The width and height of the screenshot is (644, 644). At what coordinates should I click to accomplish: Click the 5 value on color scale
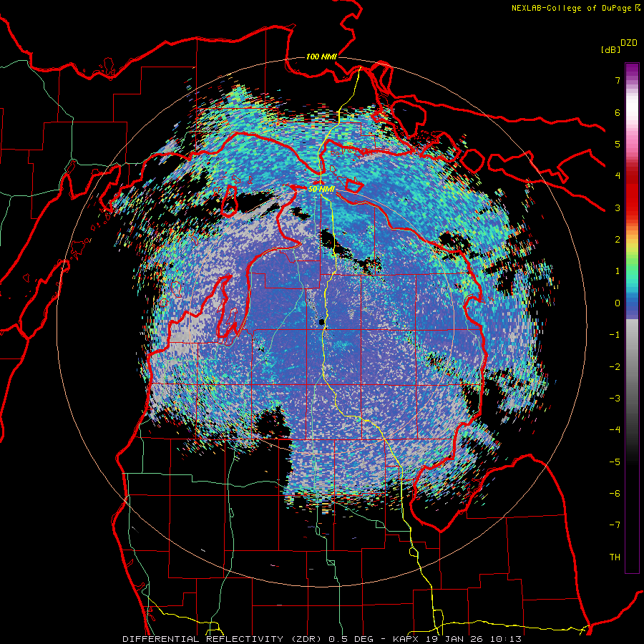click(x=618, y=144)
